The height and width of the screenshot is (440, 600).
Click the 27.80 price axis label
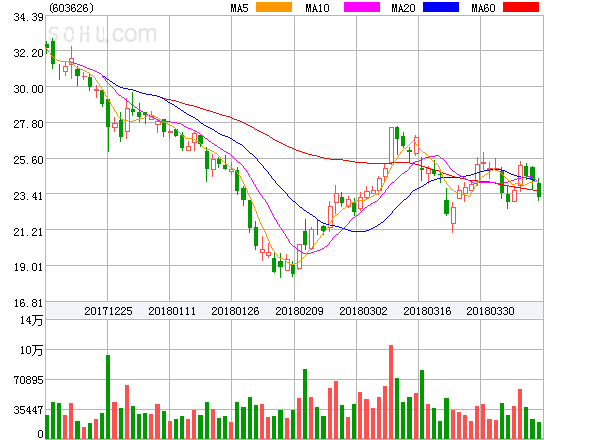tap(28, 124)
